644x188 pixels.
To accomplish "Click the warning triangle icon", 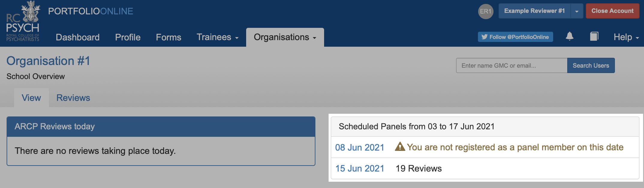I will click(400, 147).
